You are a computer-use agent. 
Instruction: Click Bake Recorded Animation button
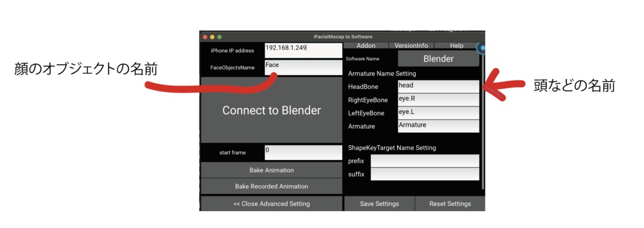click(x=272, y=186)
